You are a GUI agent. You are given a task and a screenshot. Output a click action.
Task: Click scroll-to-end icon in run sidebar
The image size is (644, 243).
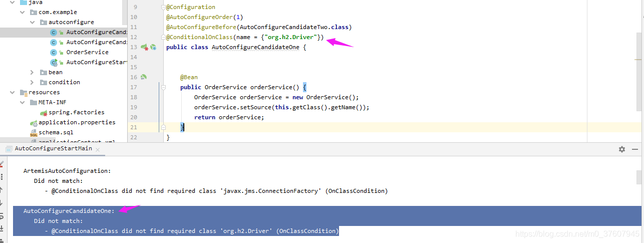2,228
